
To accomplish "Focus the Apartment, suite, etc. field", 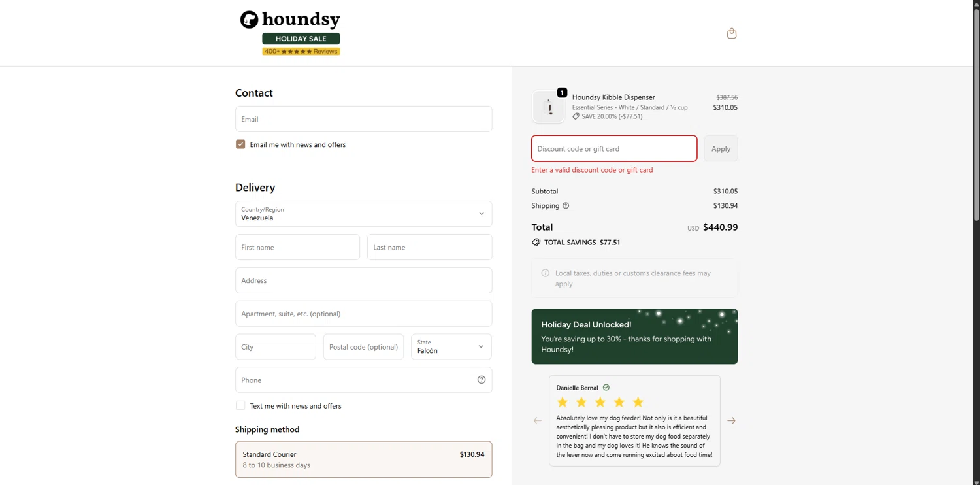I will pyautogui.click(x=364, y=314).
